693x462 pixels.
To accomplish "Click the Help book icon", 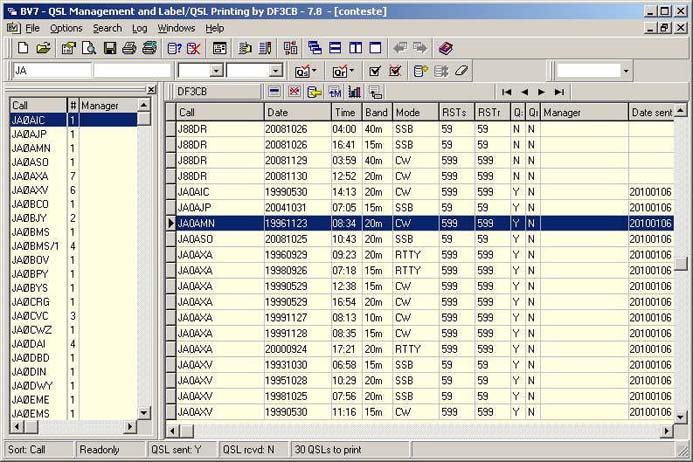I will pos(445,48).
